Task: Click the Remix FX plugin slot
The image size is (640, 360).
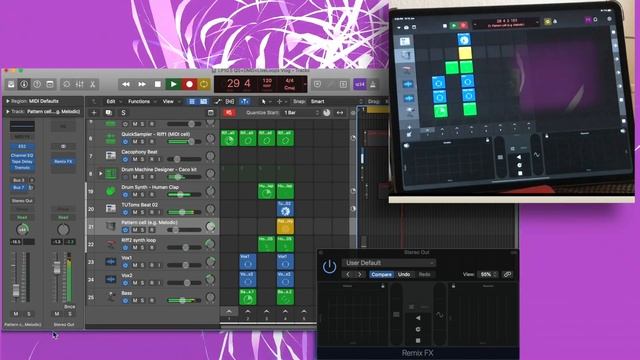Action: pos(63,162)
